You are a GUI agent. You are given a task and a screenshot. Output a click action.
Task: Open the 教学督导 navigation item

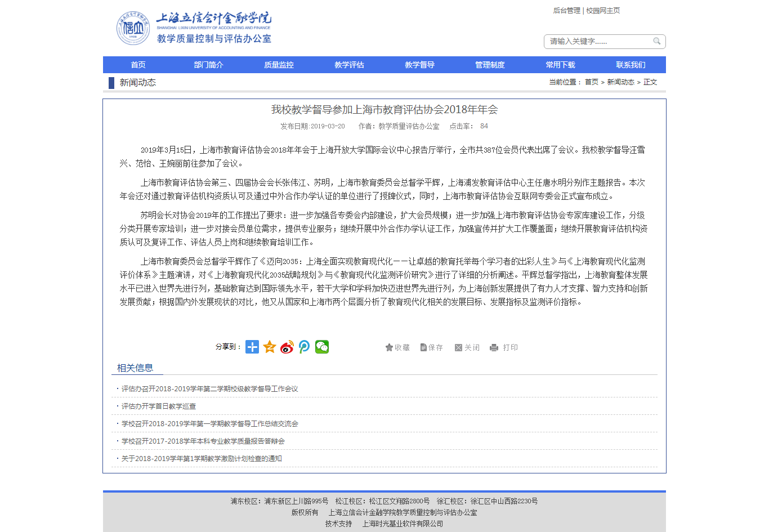coord(420,65)
